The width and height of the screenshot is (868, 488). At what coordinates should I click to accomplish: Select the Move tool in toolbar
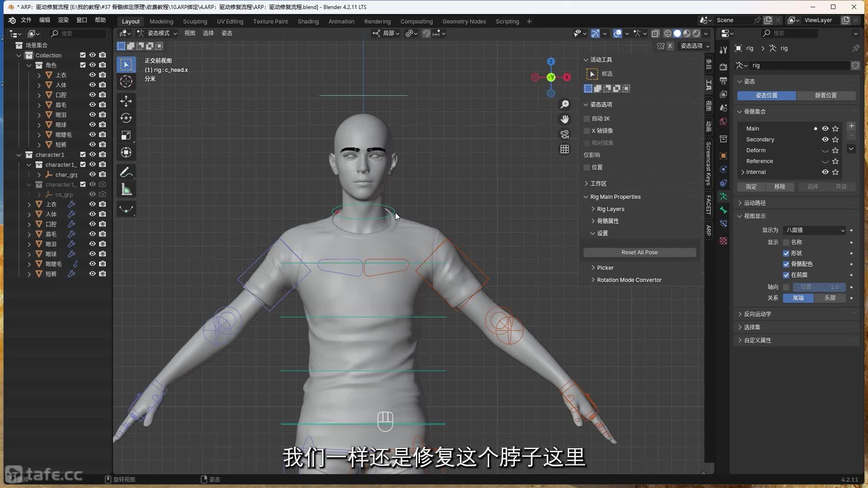click(x=126, y=101)
